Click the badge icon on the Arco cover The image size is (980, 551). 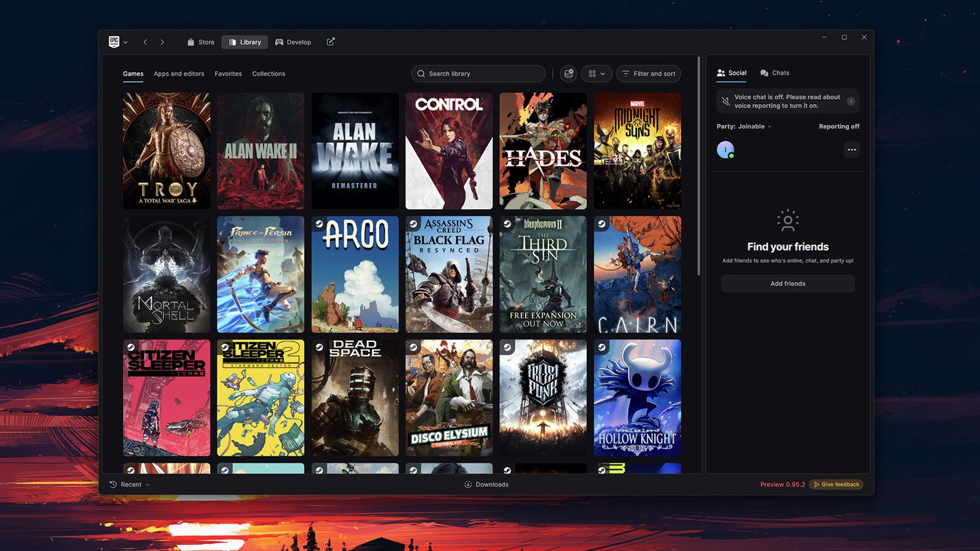[319, 224]
